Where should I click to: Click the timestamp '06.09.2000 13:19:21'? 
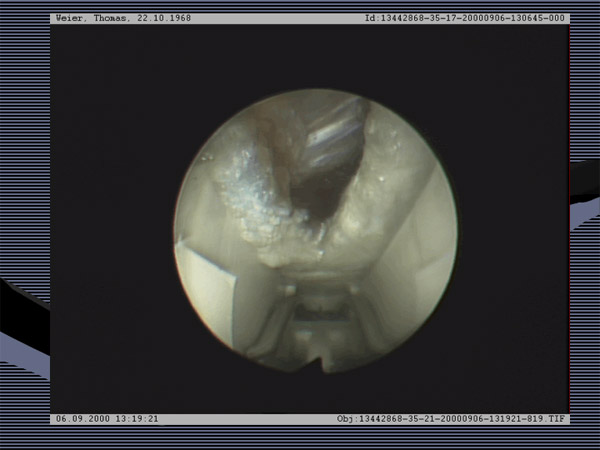pos(107,419)
